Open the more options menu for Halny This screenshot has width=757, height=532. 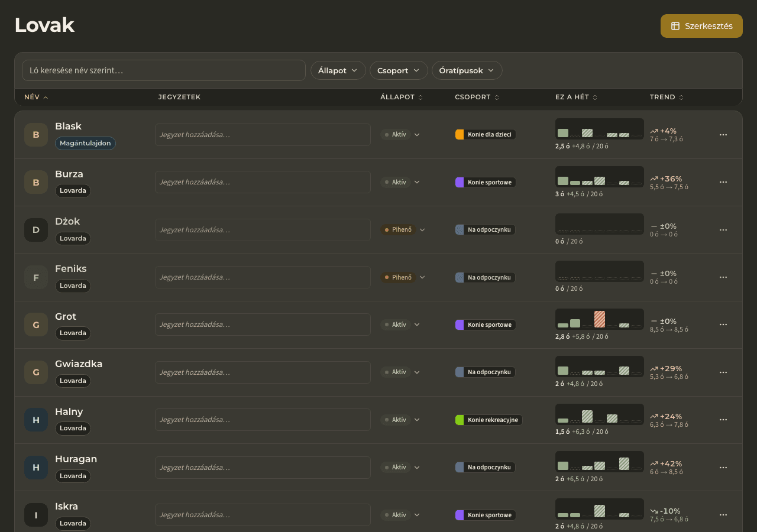pos(723,420)
